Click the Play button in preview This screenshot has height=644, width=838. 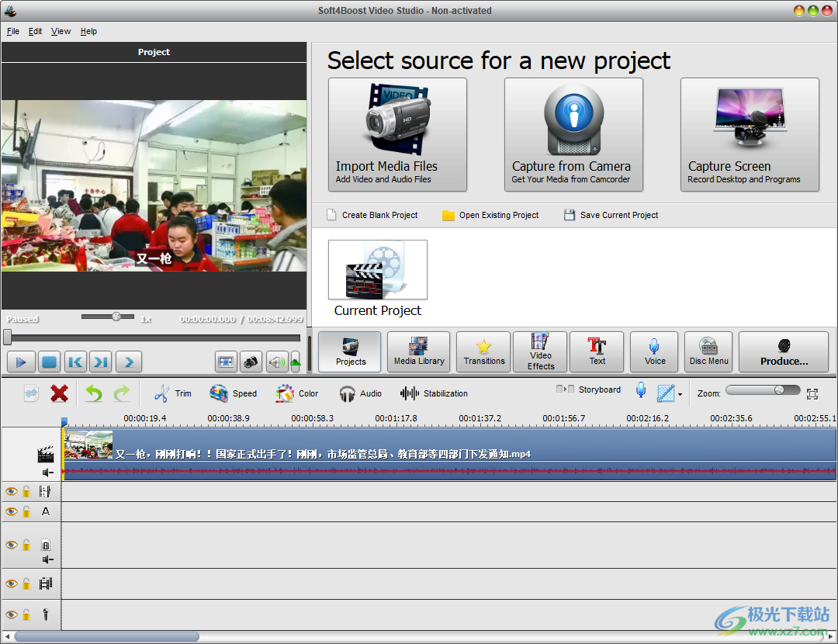pos(22,362)
